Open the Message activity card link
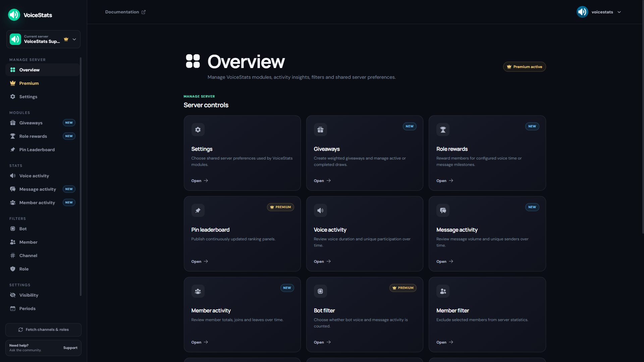644x362 pixels. [x=445, y=261]
